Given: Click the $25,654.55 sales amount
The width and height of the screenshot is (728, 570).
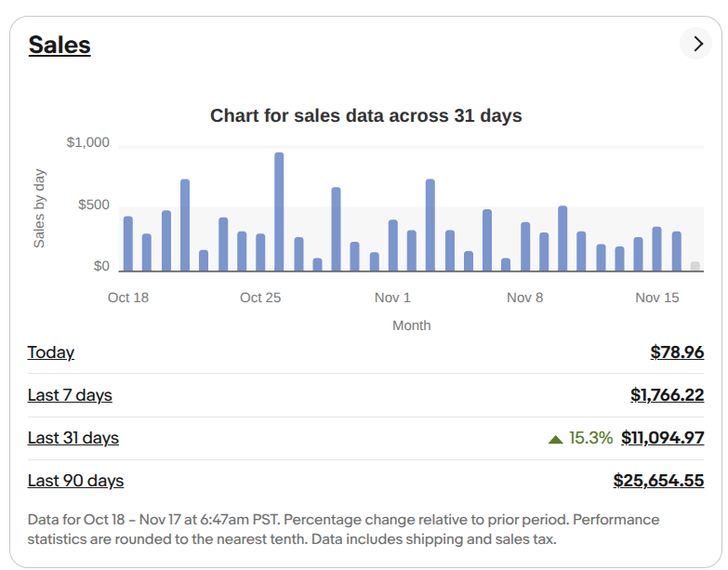Looking at the screenshot, I should 658,481.
